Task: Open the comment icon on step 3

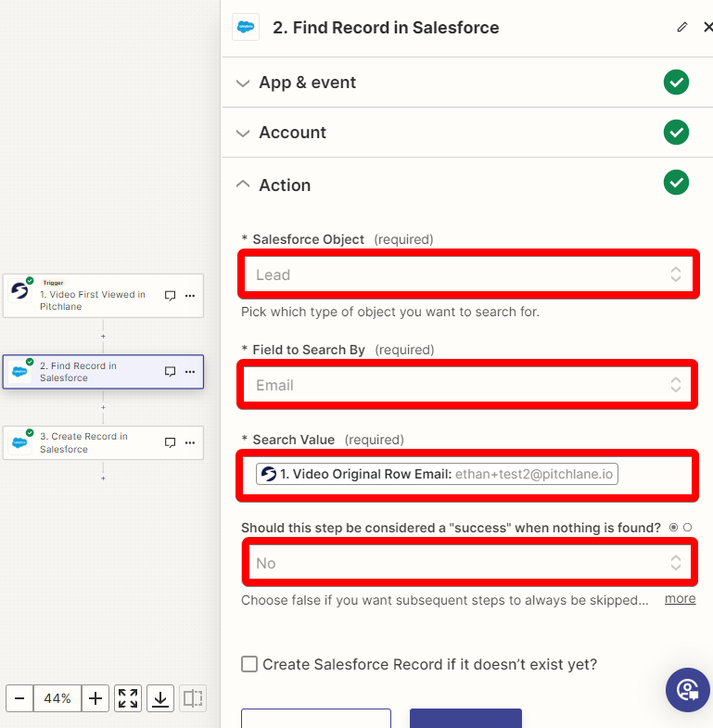Action: pos(171,443)
